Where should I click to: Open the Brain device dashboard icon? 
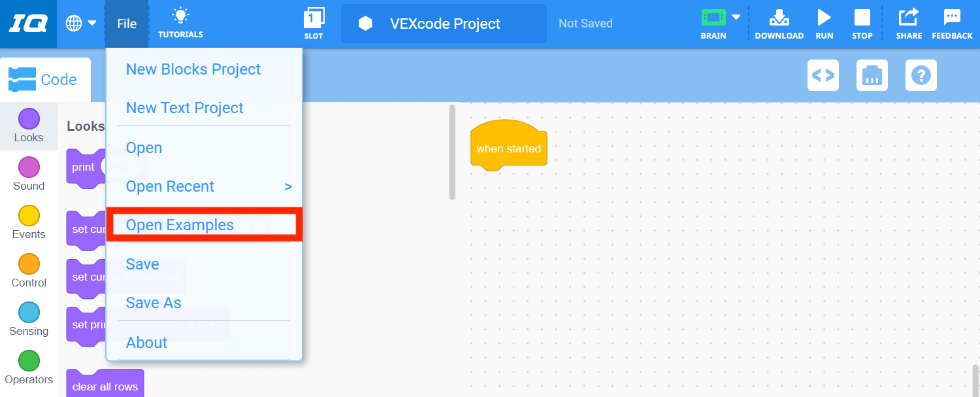[872, 75]
